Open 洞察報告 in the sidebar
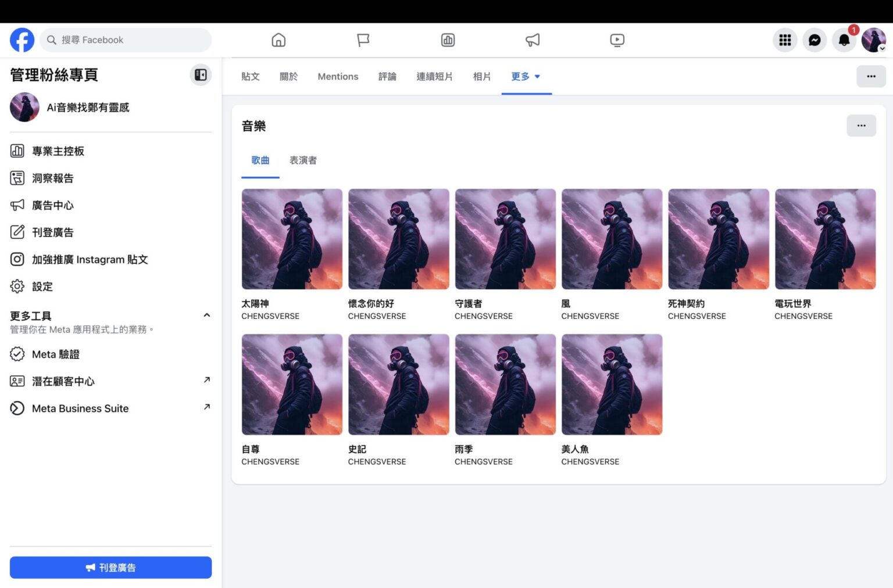Screen dimensions: 893x588 click(x=52, y=178)
